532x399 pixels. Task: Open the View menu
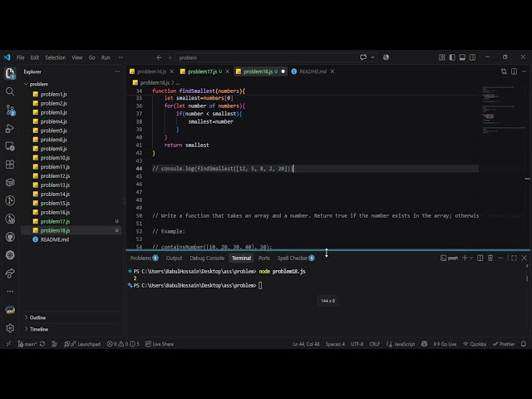[77, 57]
